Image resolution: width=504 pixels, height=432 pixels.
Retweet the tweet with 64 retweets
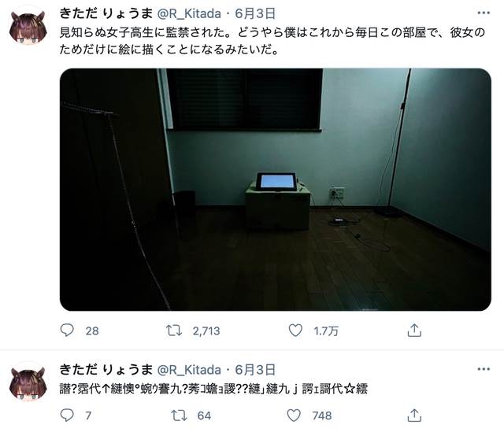click(x=179, y=415)
